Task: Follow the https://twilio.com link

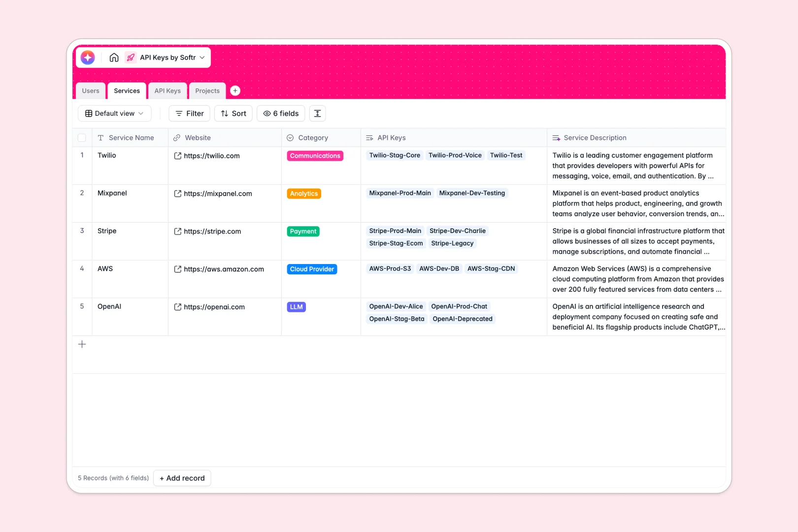Action: tap(212, 156)
